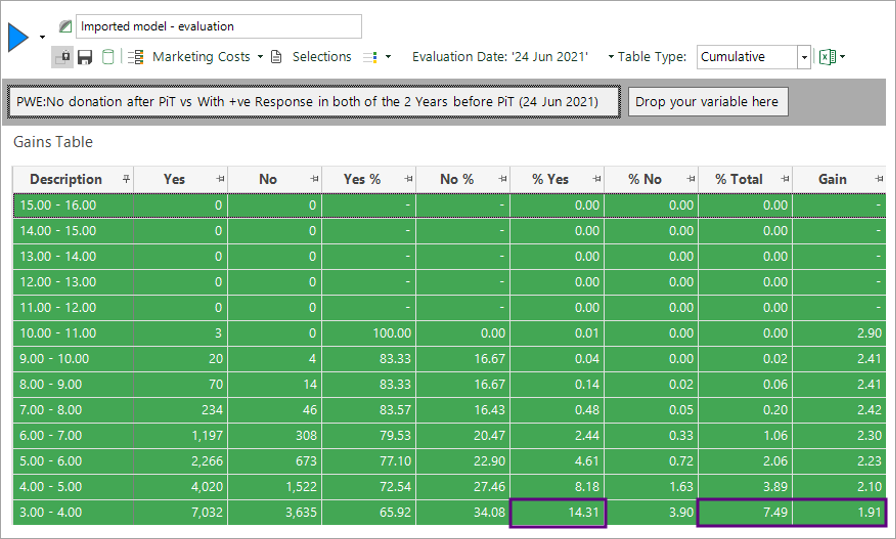Click the colored rows display icon

[370, 57]
